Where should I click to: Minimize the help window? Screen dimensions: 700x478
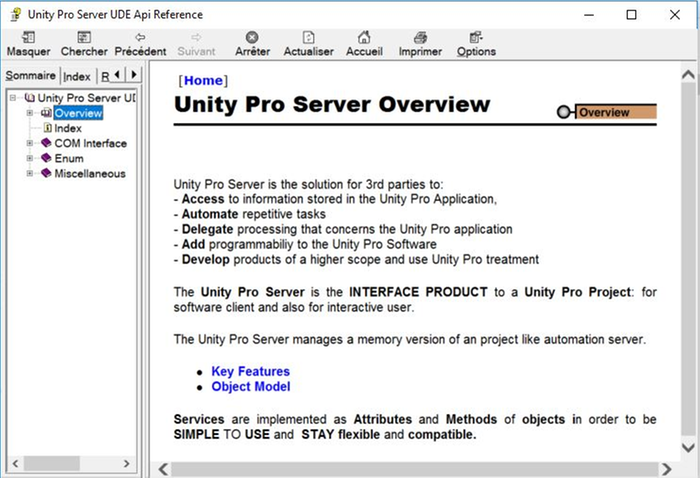tap(589, 15)
